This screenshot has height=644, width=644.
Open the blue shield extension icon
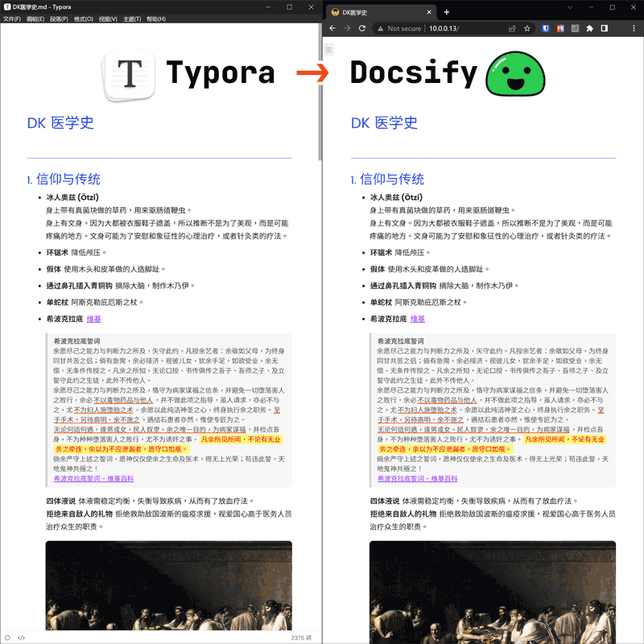(x=546, y=28)
